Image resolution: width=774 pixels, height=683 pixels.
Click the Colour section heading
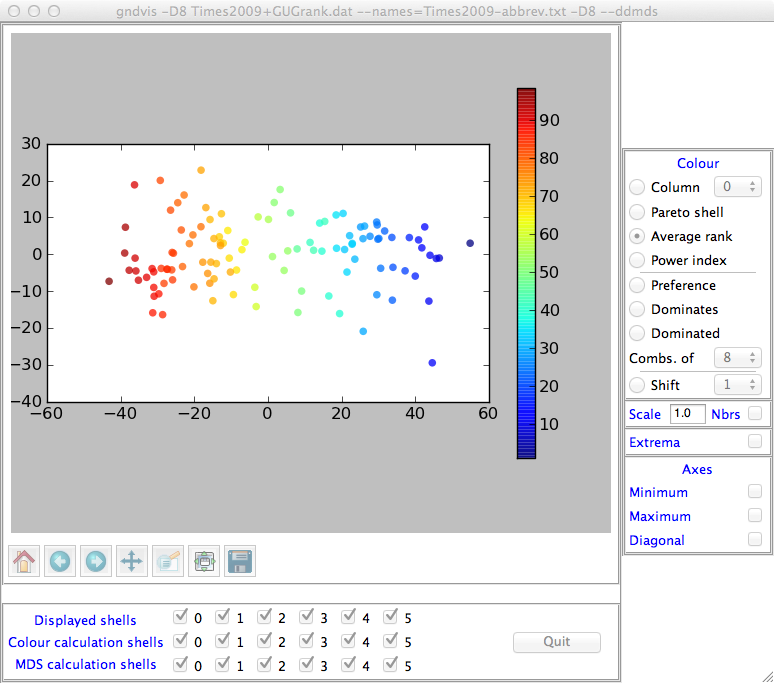click(698, 163)
